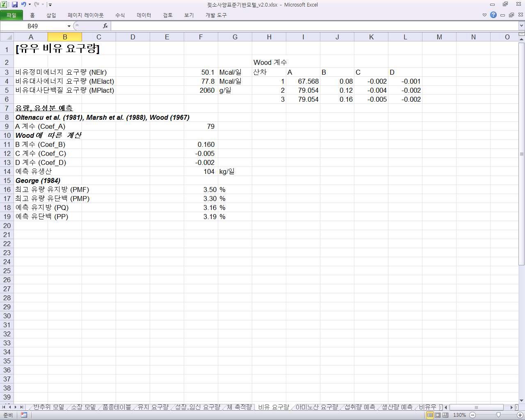Select row 14 header
This screenshot has width=525, height=420.
click(7, 171)
